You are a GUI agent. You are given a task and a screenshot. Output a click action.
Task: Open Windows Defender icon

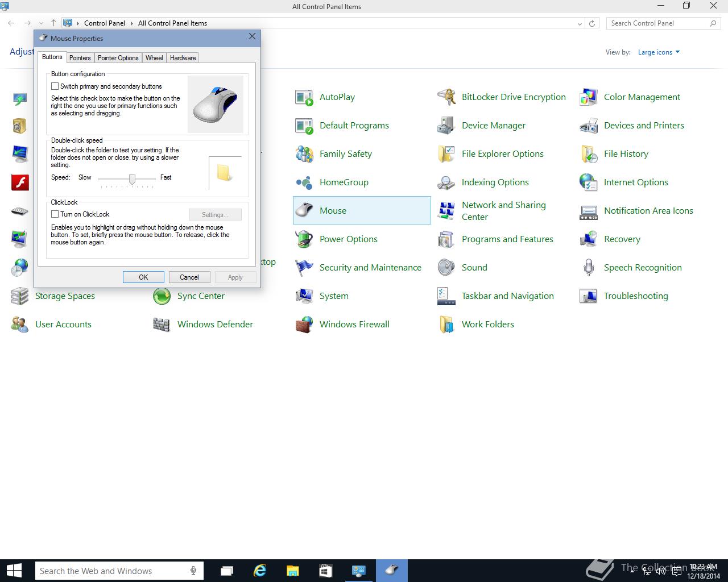coord(162,325)
